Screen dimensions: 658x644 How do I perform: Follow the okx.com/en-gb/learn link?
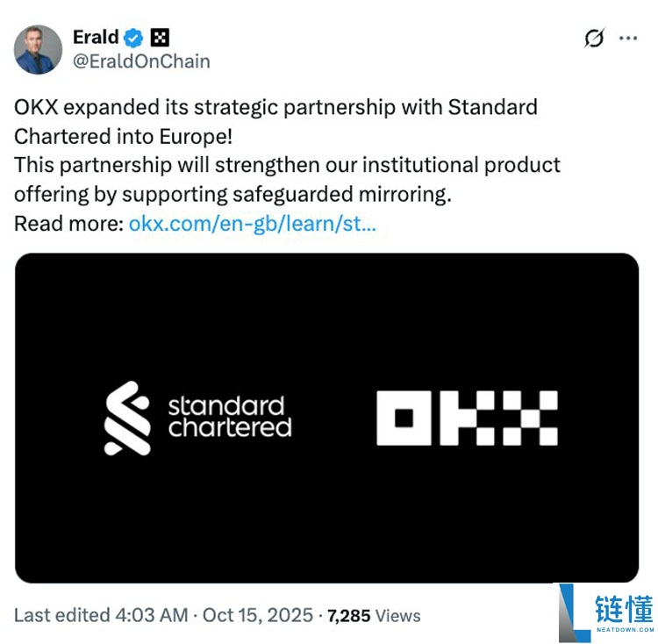253,224
